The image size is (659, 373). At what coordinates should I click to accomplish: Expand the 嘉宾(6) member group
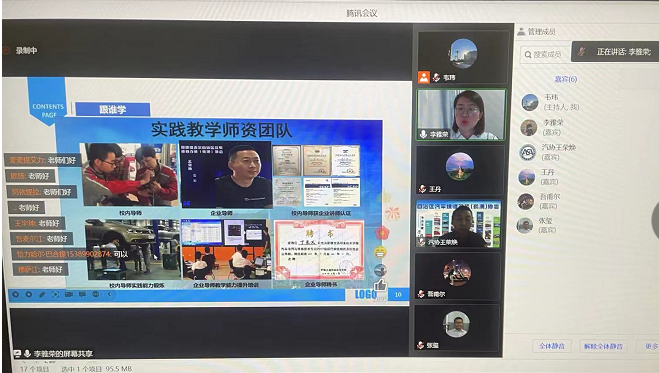pos(566,79)
